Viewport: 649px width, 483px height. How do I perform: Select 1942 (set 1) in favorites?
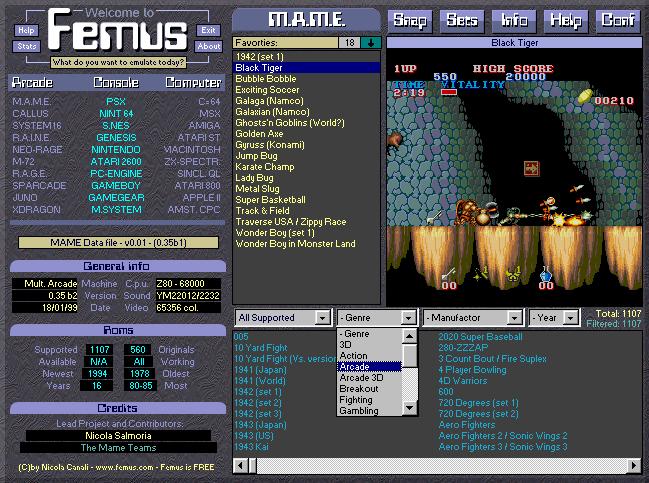306,57
